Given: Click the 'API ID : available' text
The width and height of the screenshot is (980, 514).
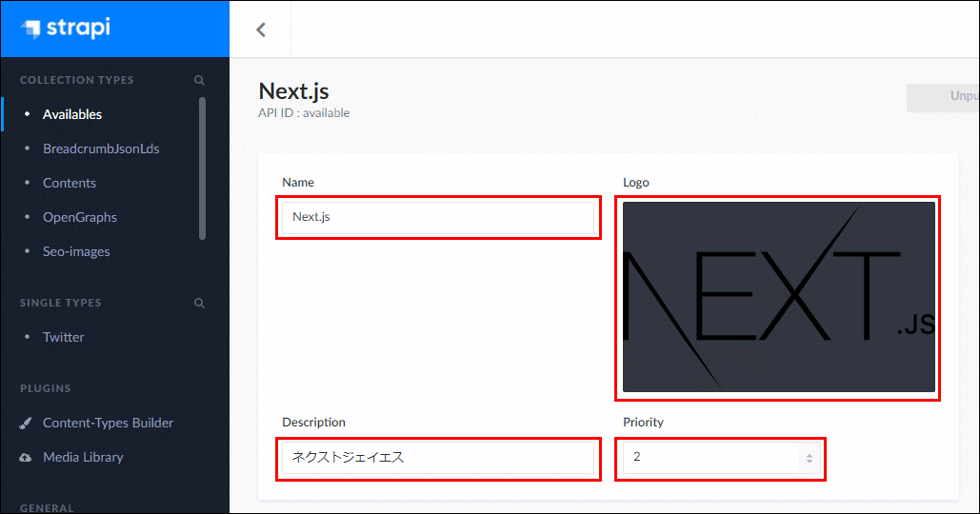Looking at the screenshot, I should [304, 113].
